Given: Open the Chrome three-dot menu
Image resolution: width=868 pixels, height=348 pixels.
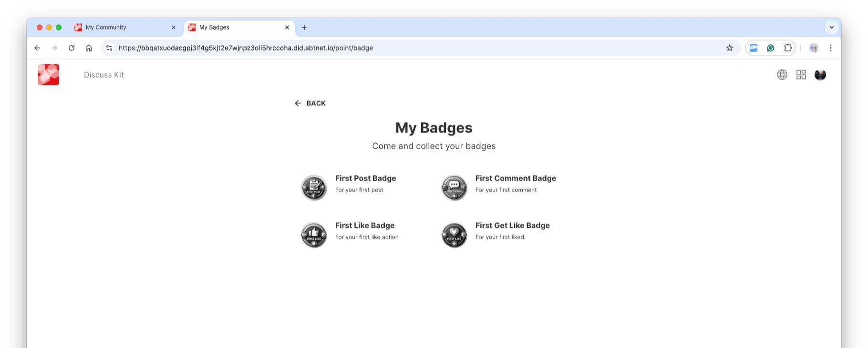Looking at the screenshot, I should coord(831,48).
